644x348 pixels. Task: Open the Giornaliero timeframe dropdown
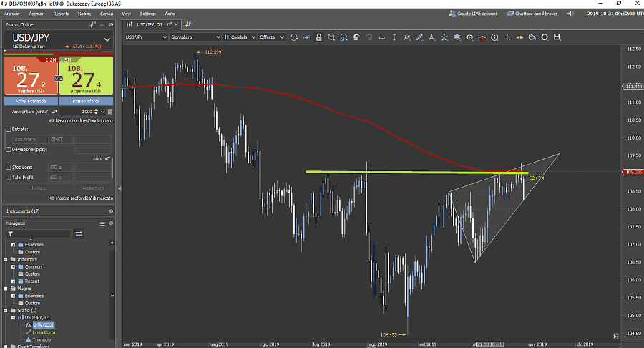coord(194,37)
